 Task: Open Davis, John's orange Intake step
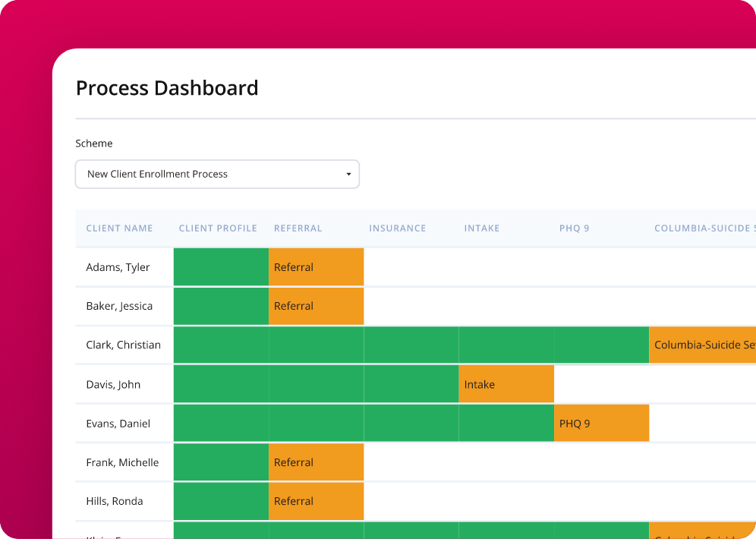(x=506, y=384)
